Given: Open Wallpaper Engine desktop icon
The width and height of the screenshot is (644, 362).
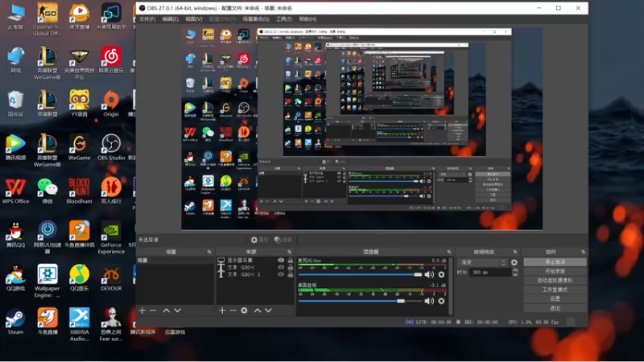Looking at the screenshot, I should pos(47,281).
